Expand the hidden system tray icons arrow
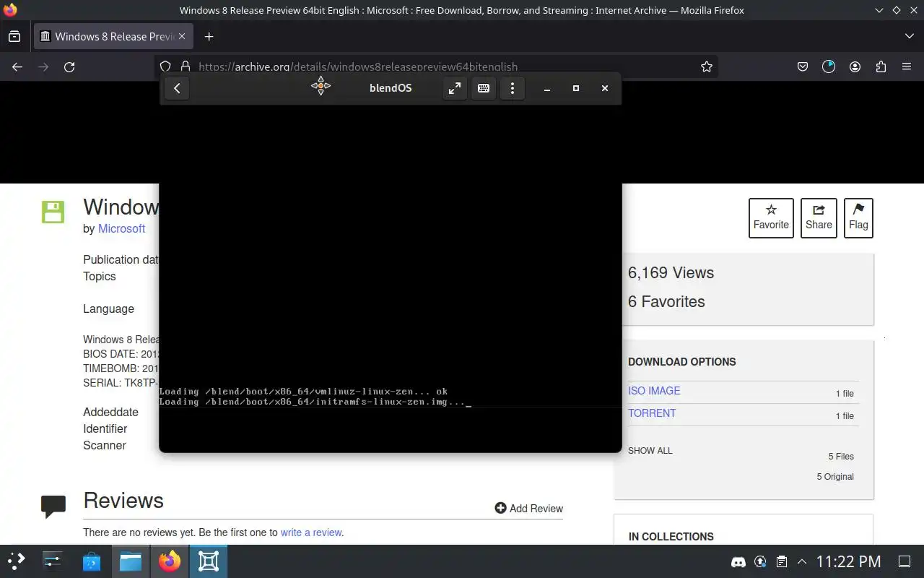Viewport: 924px width, 578px height. [x=802, y=561]
